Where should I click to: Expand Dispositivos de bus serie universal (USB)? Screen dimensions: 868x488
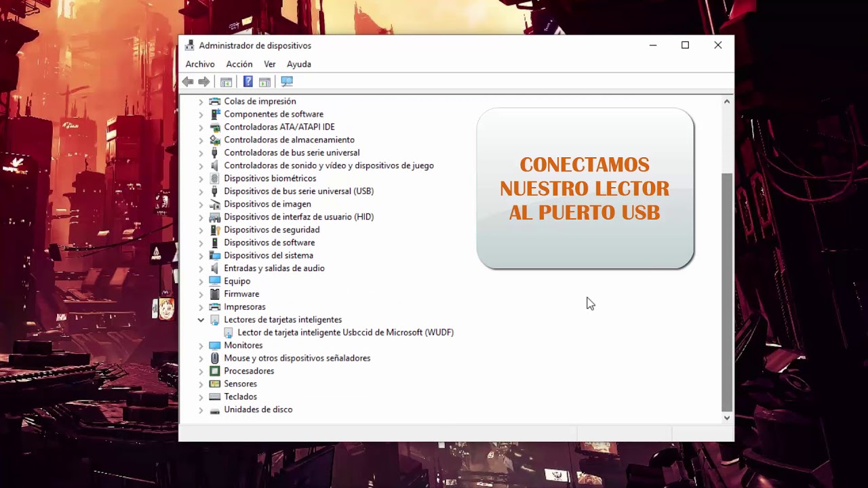201,191
